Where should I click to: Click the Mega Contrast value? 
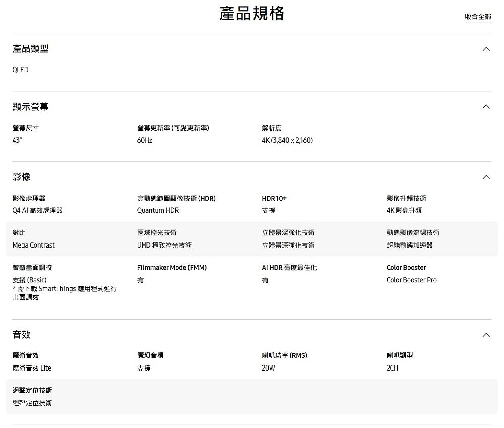coord(33,245)
